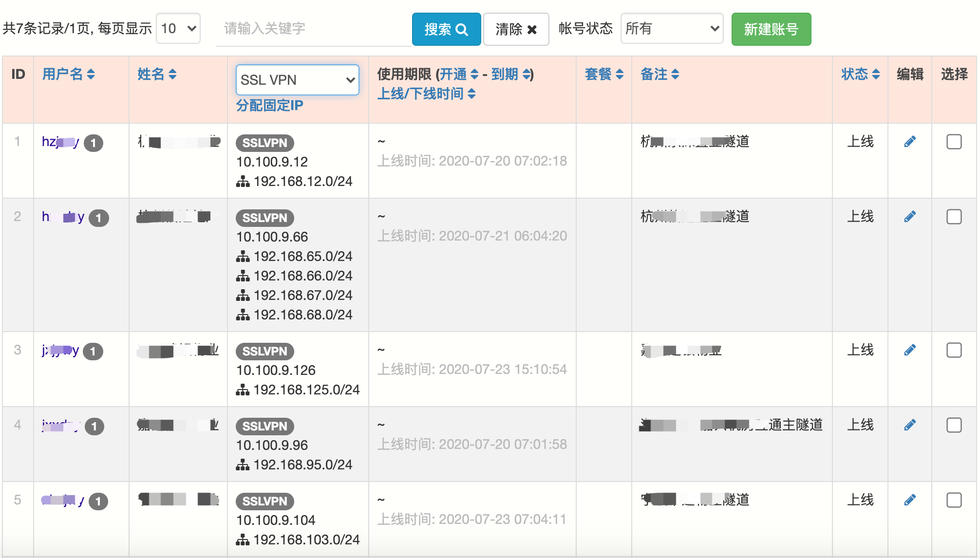The width and height of the screenshot is (980, 558).
Task: Sort by the 状态 column arrows
Action: pyautogui.click(x=875, y=74)
